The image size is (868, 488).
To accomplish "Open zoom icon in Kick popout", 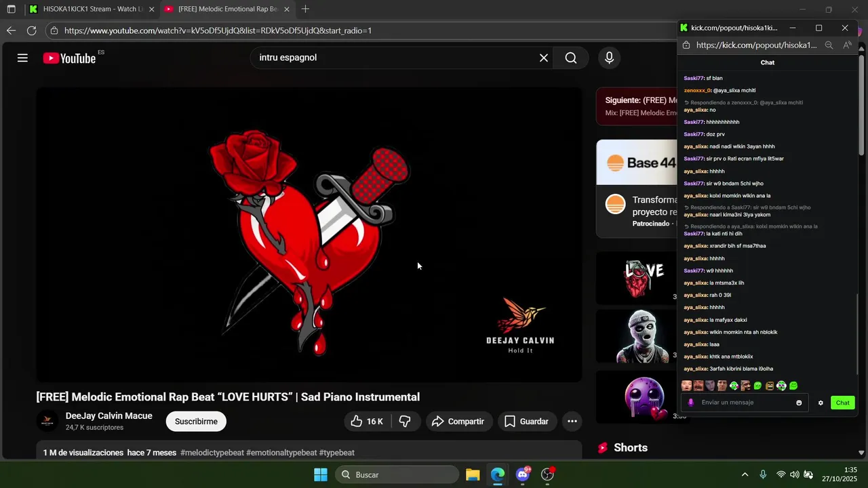I will point(829,45).
